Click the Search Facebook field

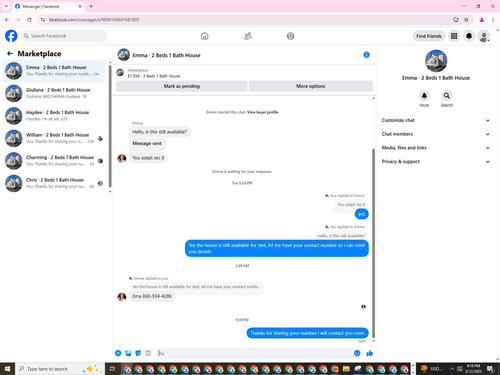click(64, 36)
